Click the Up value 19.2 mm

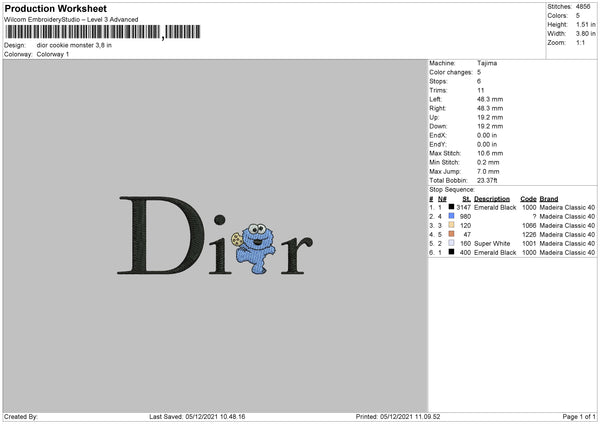coord(490,117)
